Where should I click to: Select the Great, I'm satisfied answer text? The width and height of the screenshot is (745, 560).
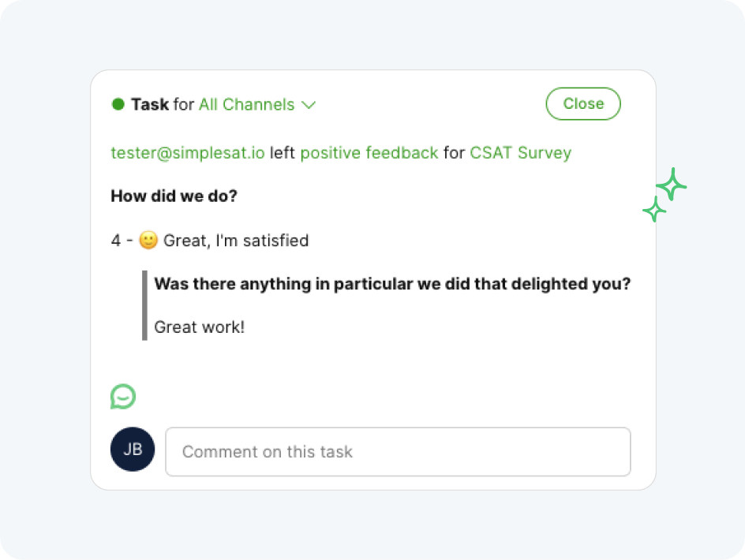236,241
